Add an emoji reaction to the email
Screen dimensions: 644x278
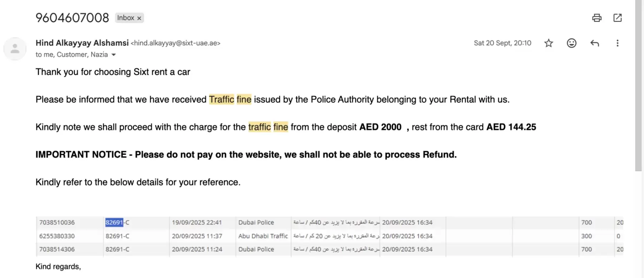click(x=571, y=43)
